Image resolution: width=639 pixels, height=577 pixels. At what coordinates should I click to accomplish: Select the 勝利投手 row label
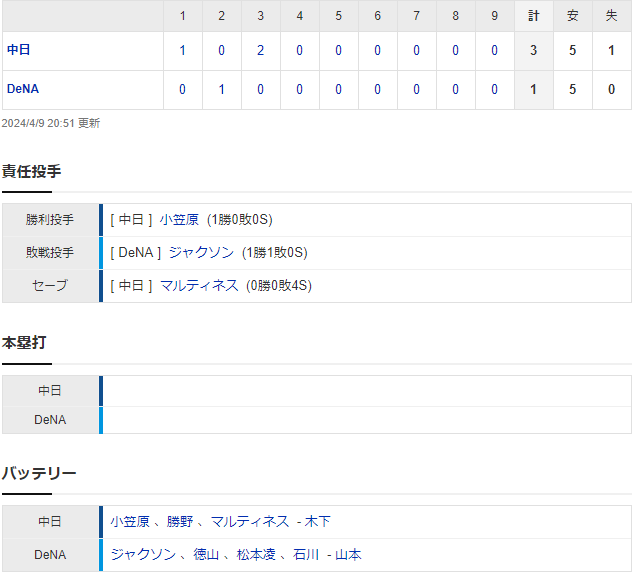(x=50, y=220)
